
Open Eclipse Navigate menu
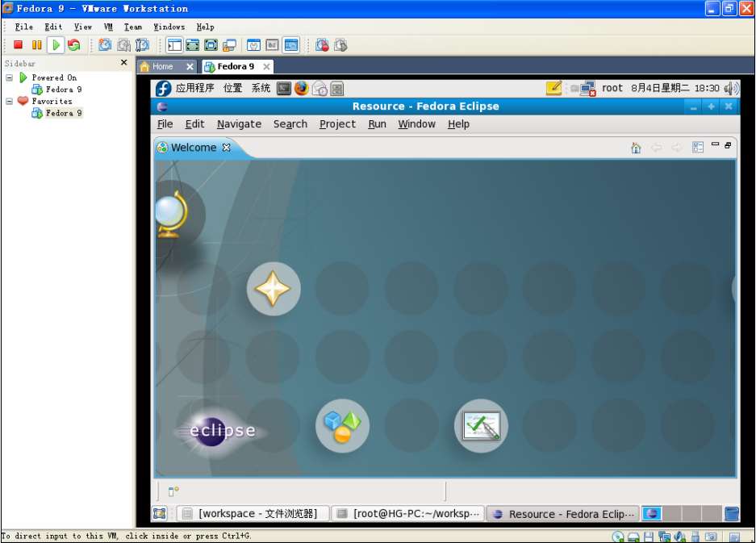pos(239,124)
